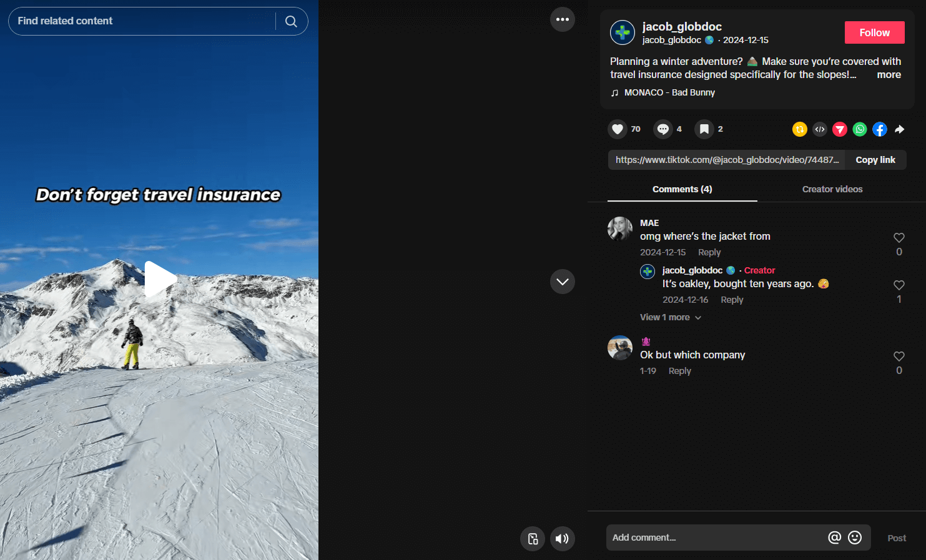Like MAE's comment with the heart
Image resolution: width=926 pixels, height=560 pixels.
click(899, 238)
